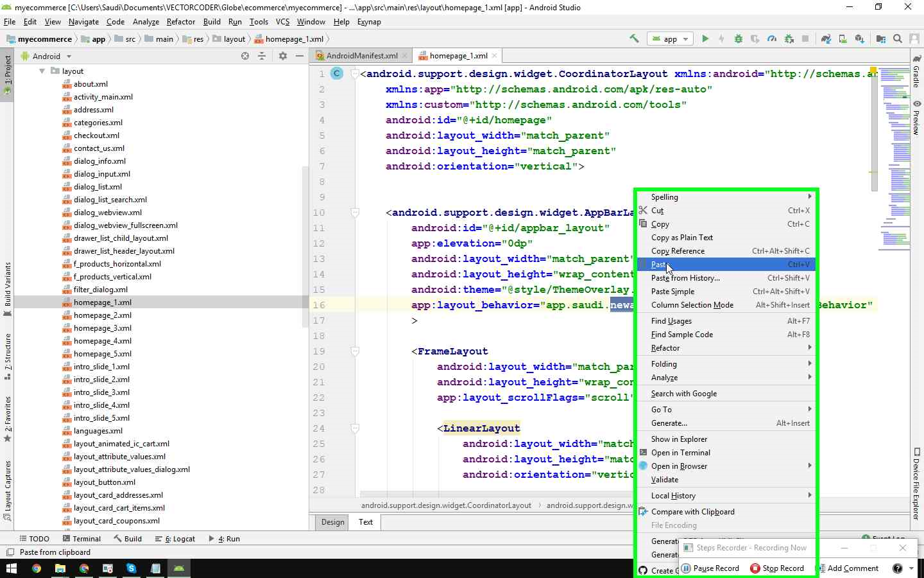This screenshot has width=924, height=578.
Task: Click the layout breadcrumb in navigation bar
Action: (x=229, y=39)
